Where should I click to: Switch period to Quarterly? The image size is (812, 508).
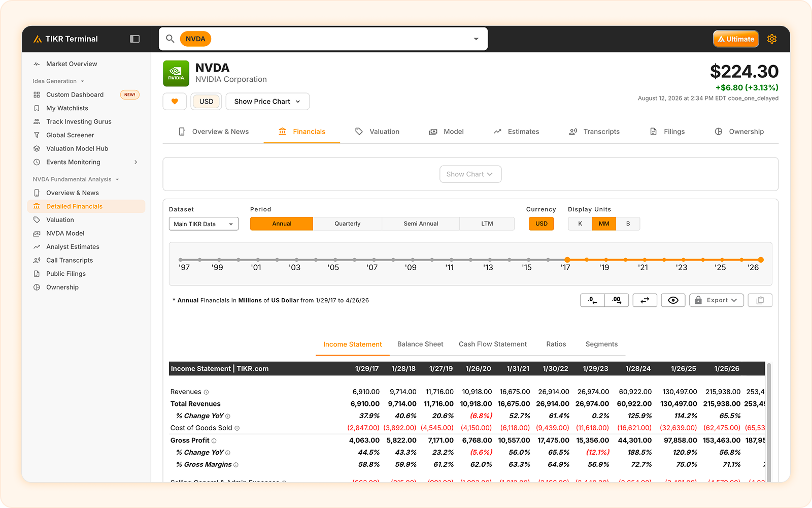tap(347, 224)
